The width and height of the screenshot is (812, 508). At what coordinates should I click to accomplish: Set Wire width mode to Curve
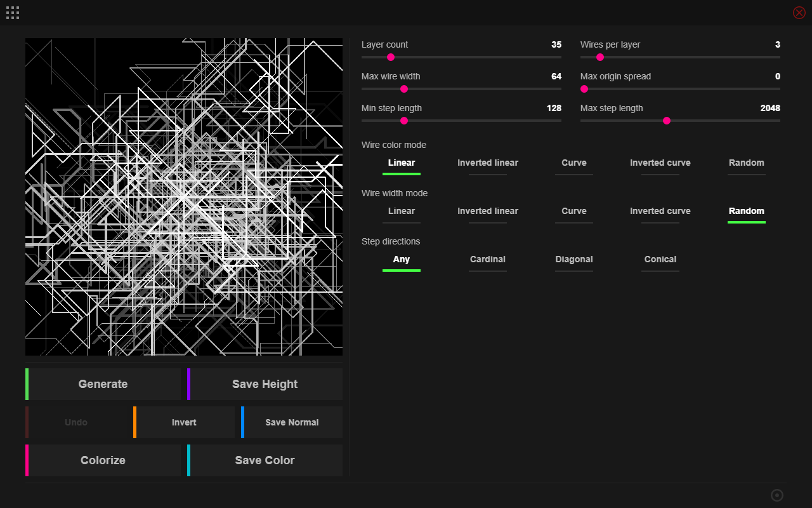(573, 211)
